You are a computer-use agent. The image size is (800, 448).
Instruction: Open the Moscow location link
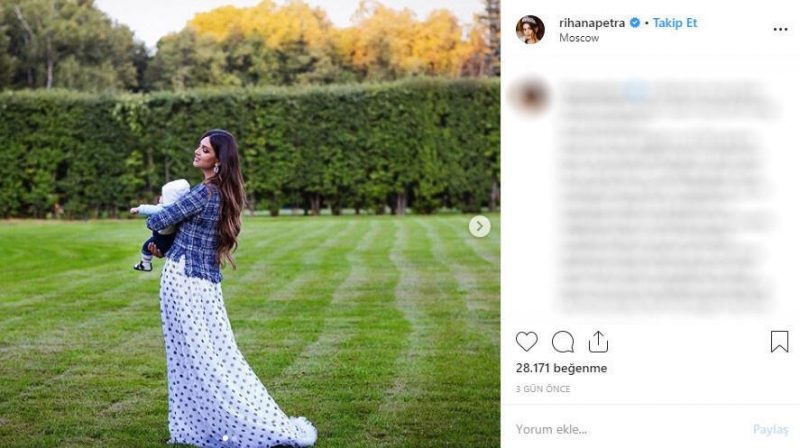579,38
